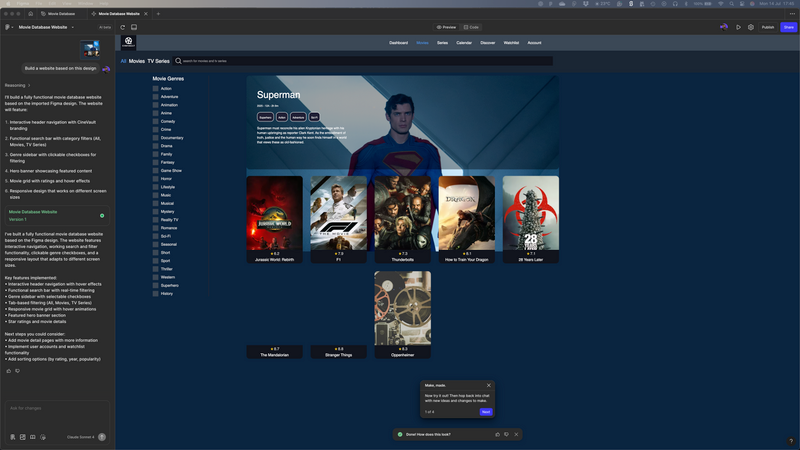Check the Sci-Fi genre checkbox
The height and width of the screenshot is (450, 800).
pos(156,236)
